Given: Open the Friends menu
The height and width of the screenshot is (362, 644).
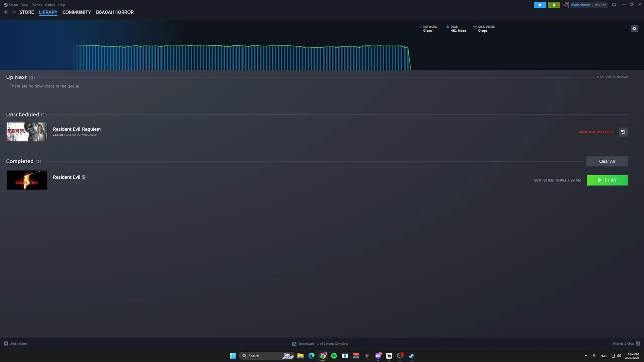Looking at the screenshot, I should (37, 5).
